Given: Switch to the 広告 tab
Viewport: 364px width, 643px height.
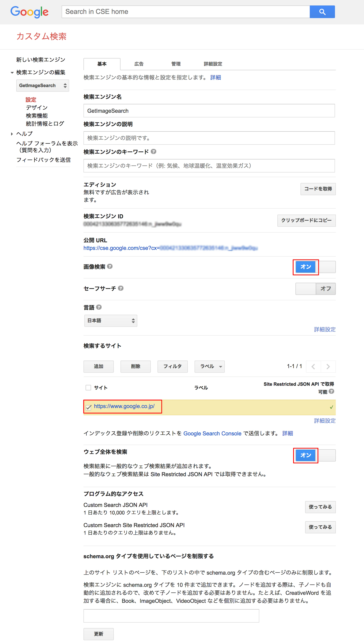Looking at the screenshot, I should 139,64.
